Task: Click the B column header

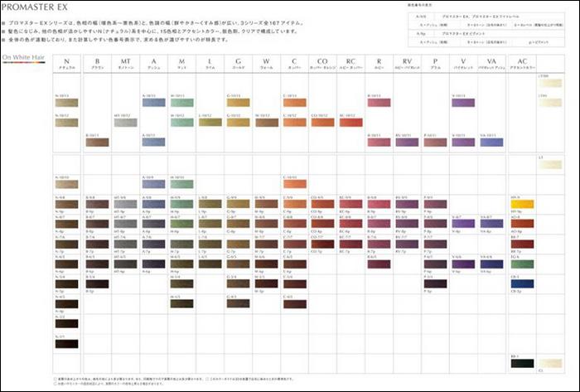Action: (x=97, y=64)
